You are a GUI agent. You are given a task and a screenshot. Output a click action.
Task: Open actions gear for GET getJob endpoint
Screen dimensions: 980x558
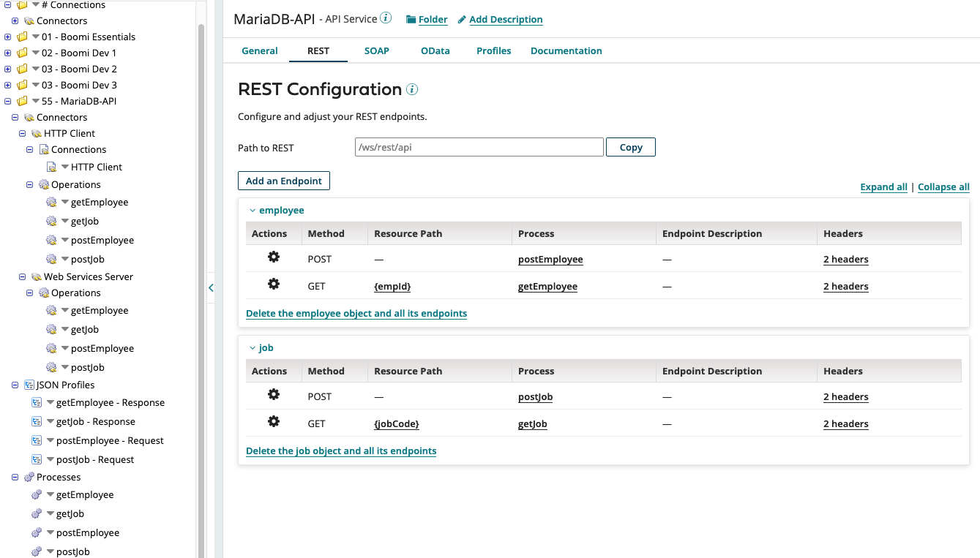click(274, 421)
